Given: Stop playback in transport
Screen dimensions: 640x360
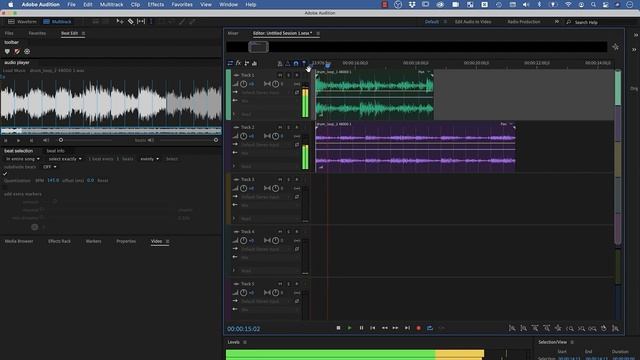Looking at the screenshot, I should click(x=338, y=328).
